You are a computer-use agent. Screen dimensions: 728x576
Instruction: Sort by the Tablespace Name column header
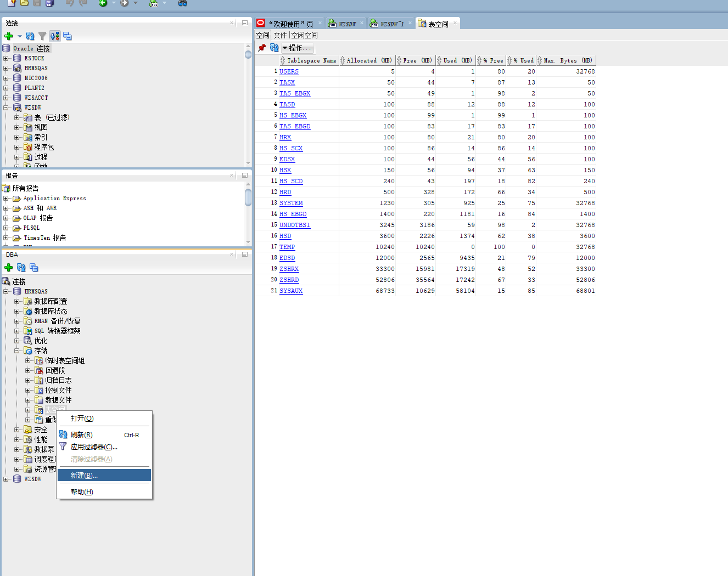click(311, 60)
